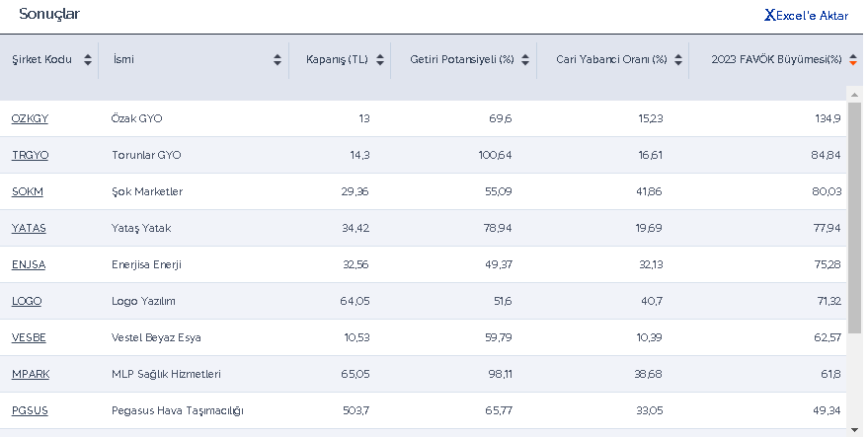Sort by Kapanış (TL) column arrows
Image resolution: width=868 pixels, height=437 pixels.
point(379,60)
